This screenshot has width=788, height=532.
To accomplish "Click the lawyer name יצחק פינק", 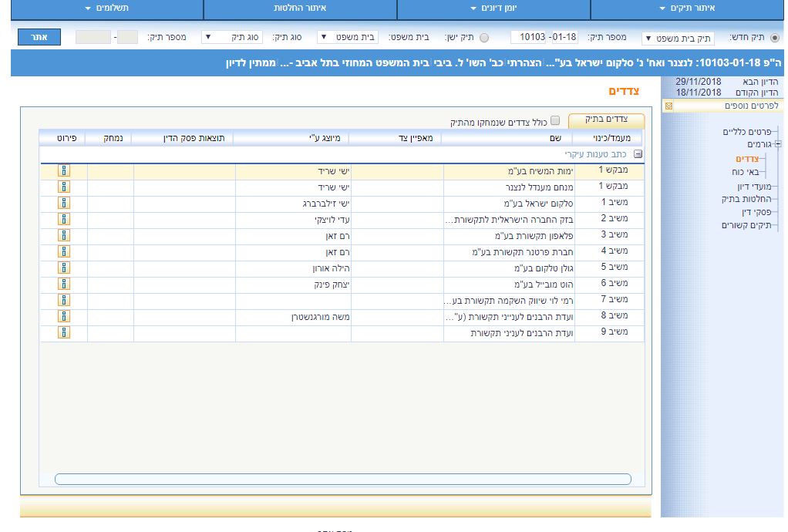I will coord(332,285).
